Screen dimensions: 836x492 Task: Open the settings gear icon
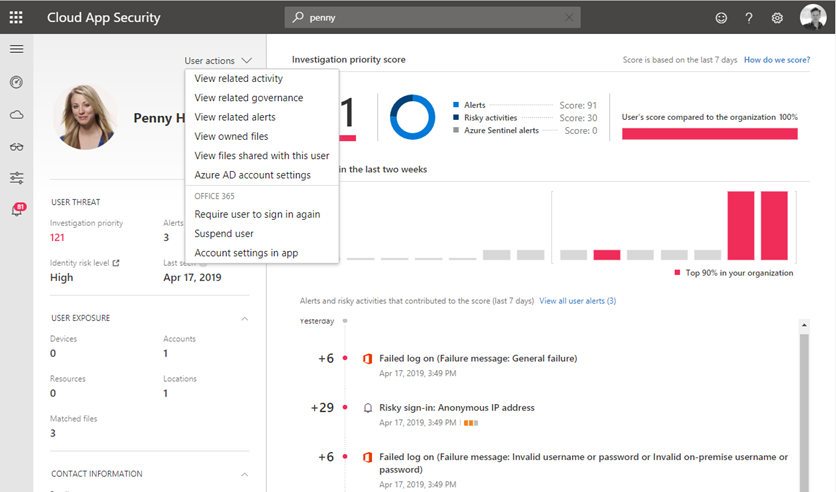pyautogui.click(x=777, y=18)
